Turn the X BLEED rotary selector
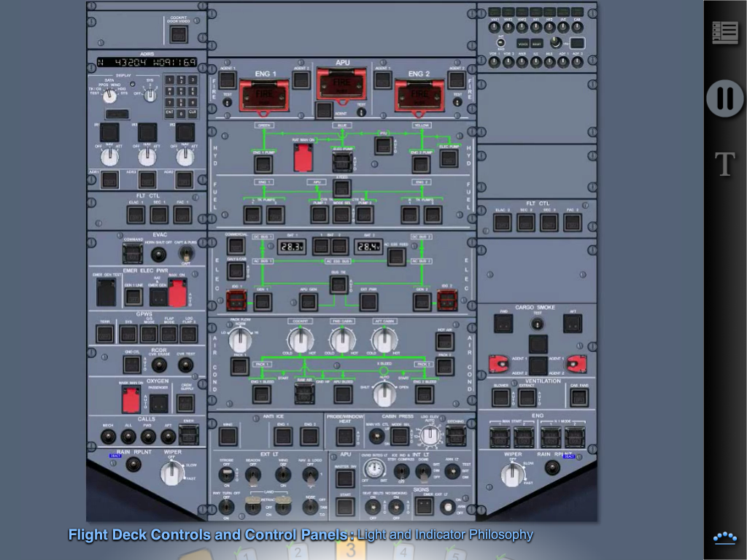Image resolution: width=747 pixels, height=560 pixels. click(384, 393)
